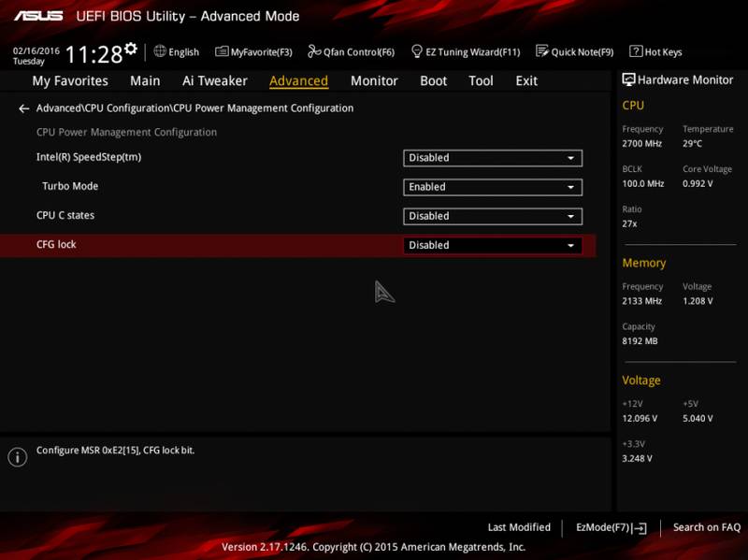Click the back arrow in the breadcrumb
The height and width of the screenshot is (560, 748).
tap(24, 108)
